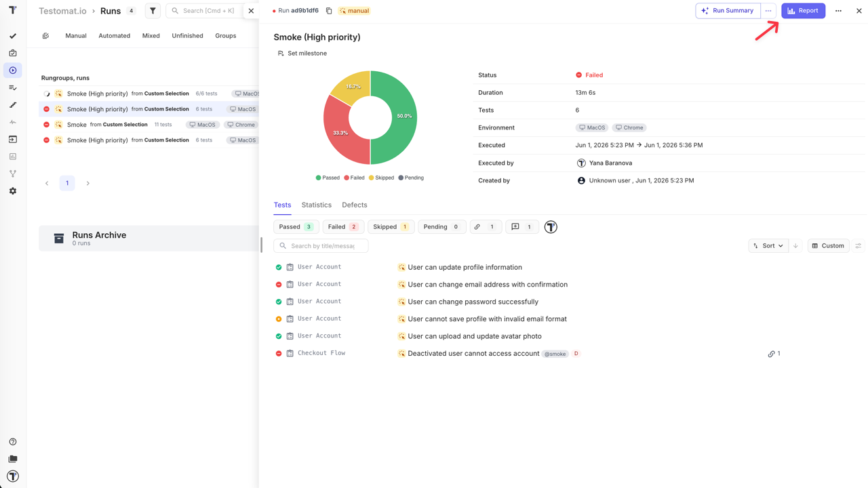868x488 pixels.
Task: Open the Runs play icon in sidebar
Action: 13,70
